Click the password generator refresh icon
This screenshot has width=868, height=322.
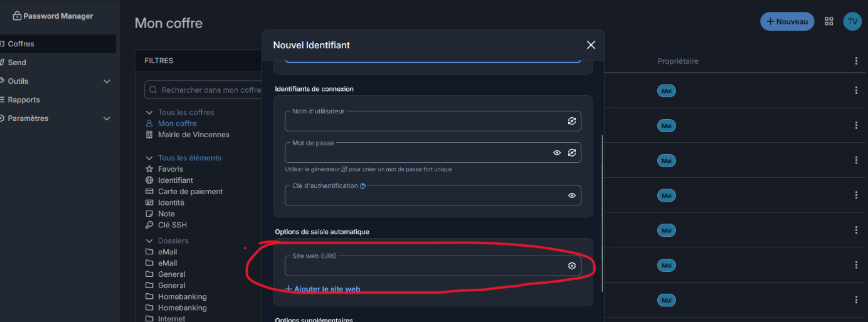coord(572,152)
